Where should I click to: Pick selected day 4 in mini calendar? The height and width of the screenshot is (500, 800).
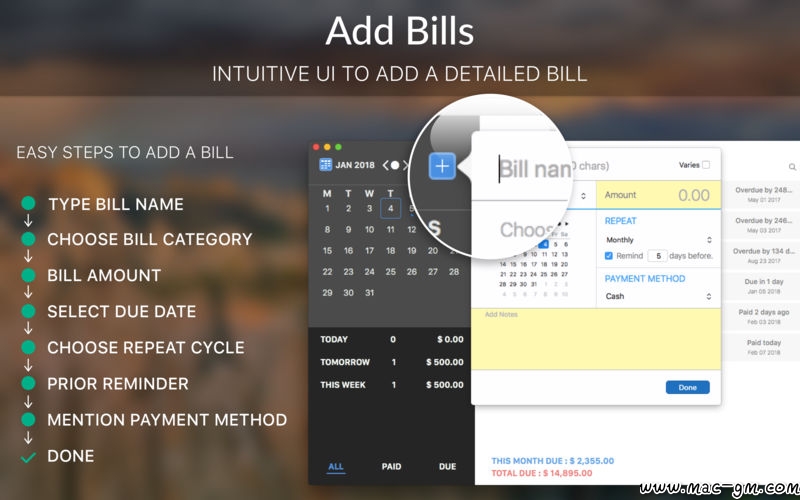(544, 244)
